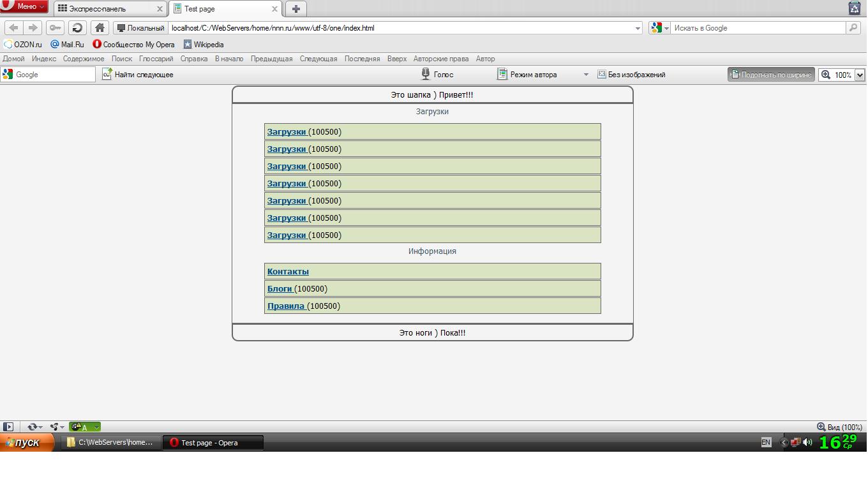Toggle the side panel button in status bar
This screenshot has height=490, width=868.
tap(8, 427)
